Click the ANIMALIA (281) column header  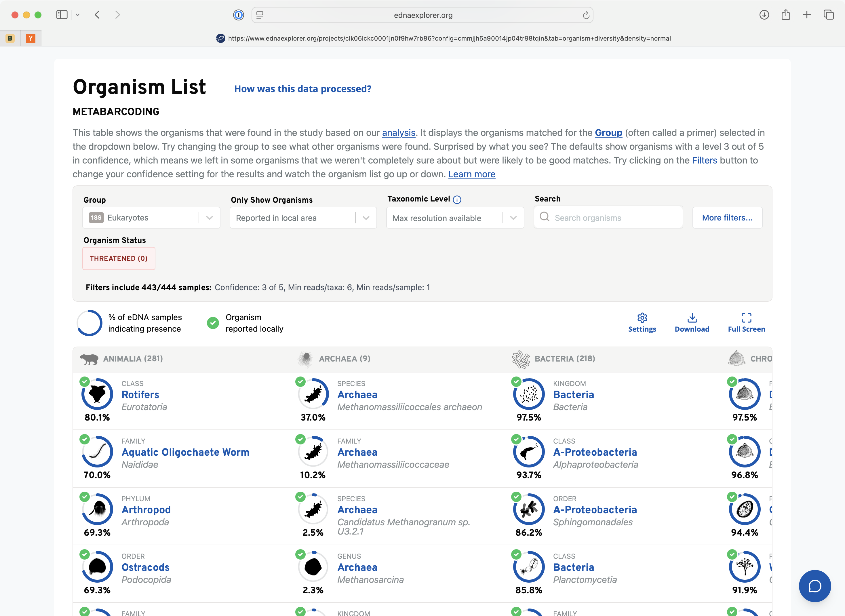(x=133, y=359)
